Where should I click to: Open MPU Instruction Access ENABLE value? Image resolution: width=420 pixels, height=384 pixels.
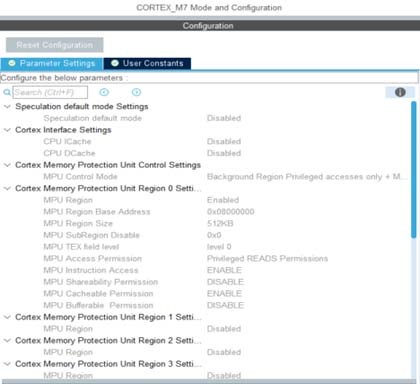tap(224, 270)
